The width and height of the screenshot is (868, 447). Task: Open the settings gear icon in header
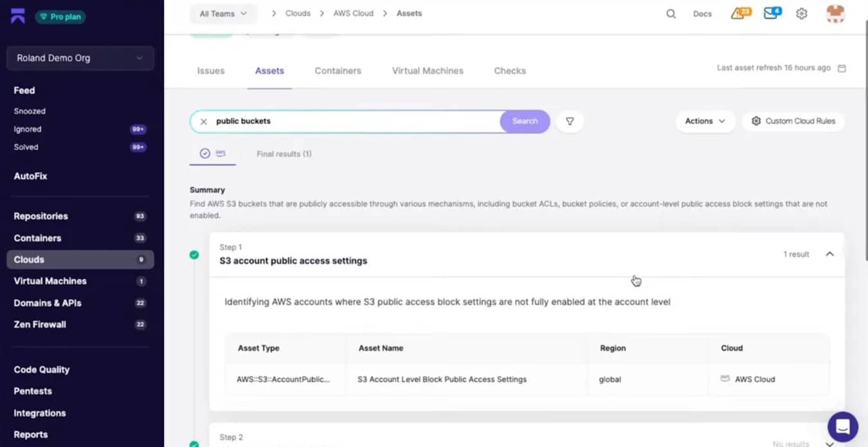point(801,14)
